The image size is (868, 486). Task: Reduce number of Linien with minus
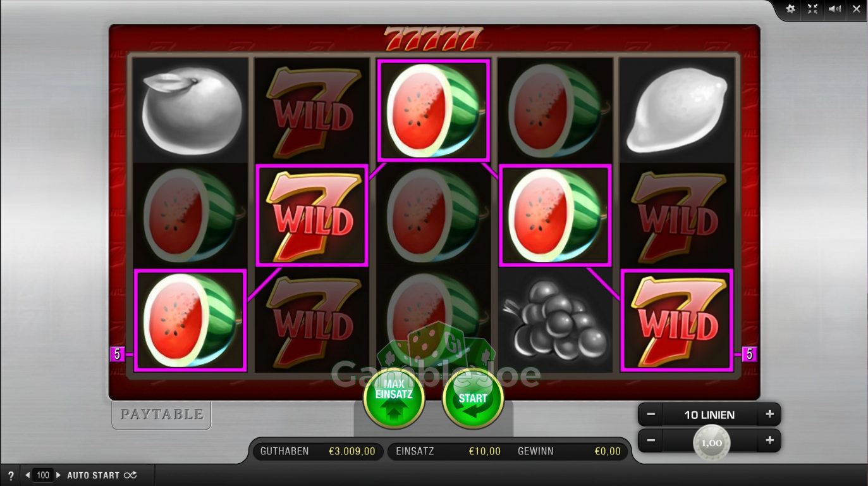pyautogui.click(x=651, y=415)
